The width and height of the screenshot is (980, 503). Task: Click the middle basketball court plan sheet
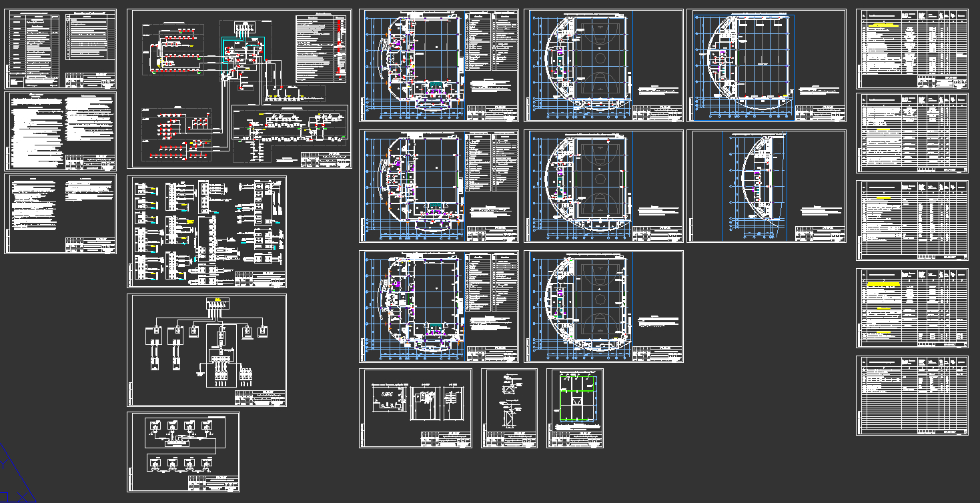pos(604,185)
